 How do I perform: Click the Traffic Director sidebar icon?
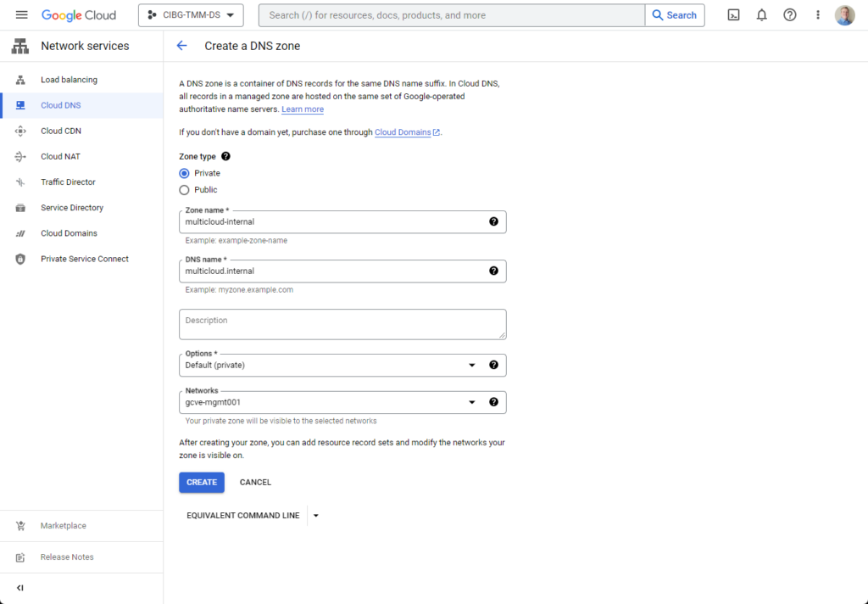[20, 182]
